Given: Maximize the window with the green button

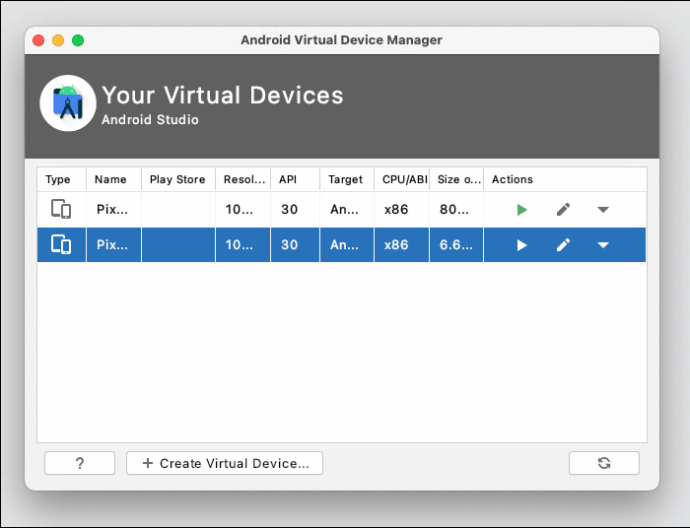Looking at the screenshot, I should click(78, 40).
